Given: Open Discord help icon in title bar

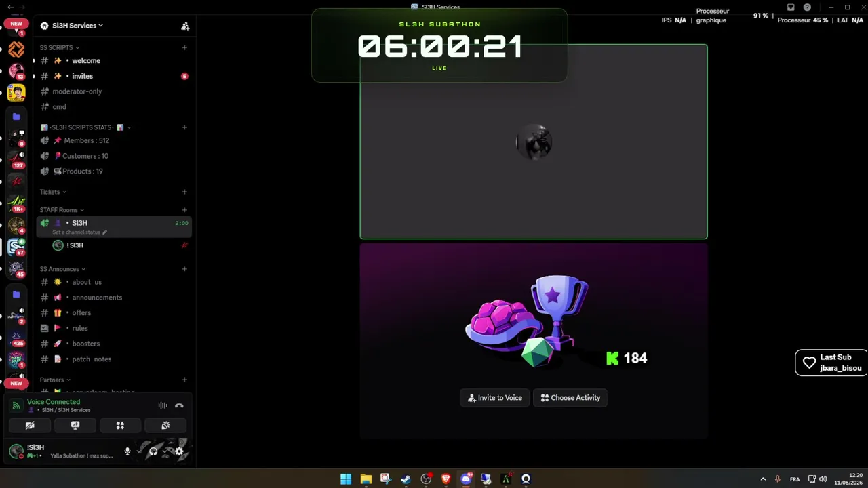Looking at the screenshot, I should point(807,7).
